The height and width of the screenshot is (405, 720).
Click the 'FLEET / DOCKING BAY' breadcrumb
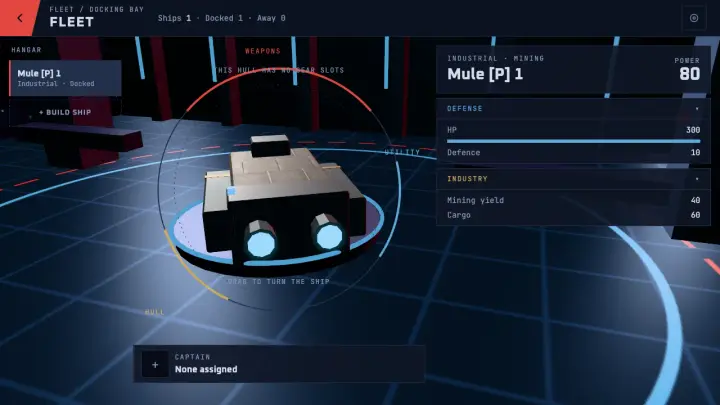[x=96, y=9]
